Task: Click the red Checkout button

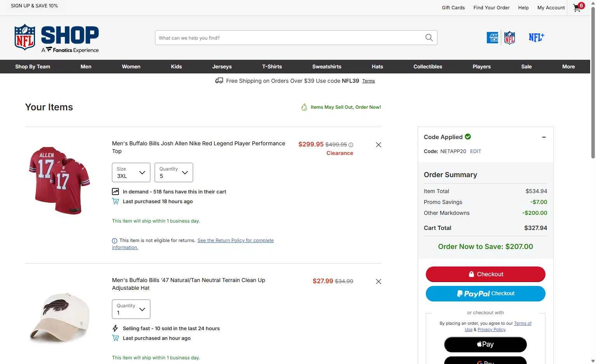Action: click(486, 274)
